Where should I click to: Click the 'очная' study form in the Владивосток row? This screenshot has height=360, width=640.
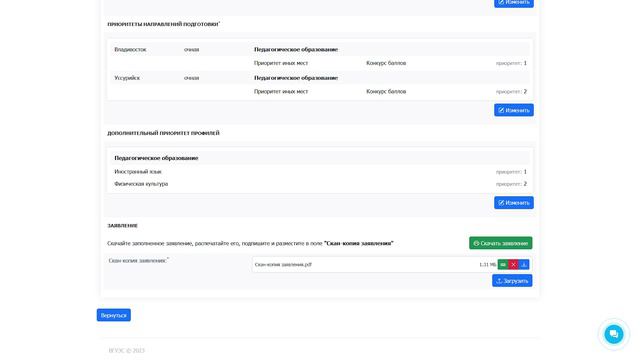pyautogui.click(x=191, y=49)
